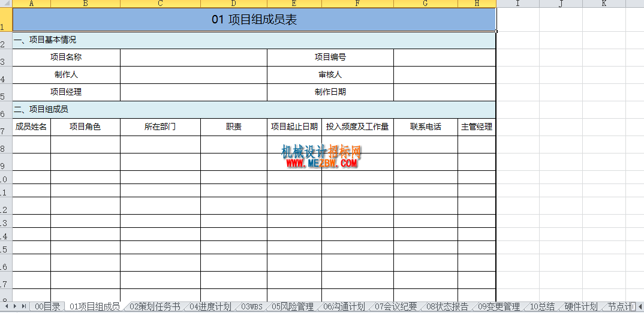The image size is (644, 313).
Task: Click the 项目名称 label cell
Action: (x=66, y=58)
